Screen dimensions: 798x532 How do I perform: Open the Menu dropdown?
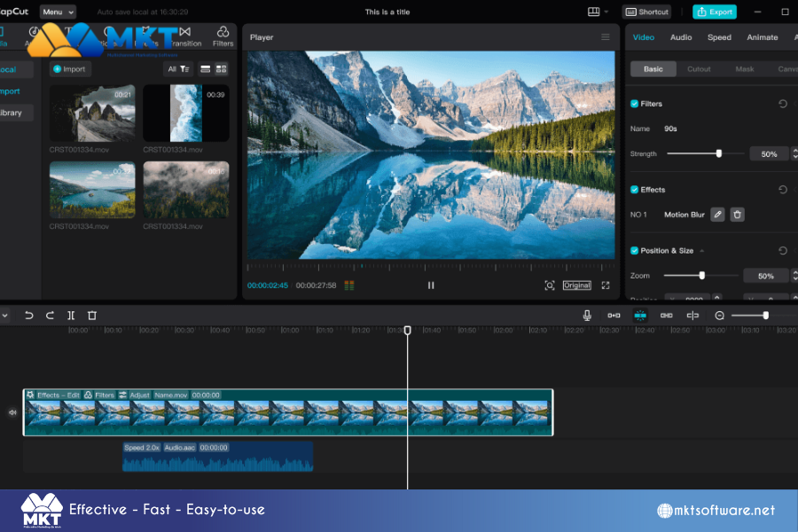58,12
